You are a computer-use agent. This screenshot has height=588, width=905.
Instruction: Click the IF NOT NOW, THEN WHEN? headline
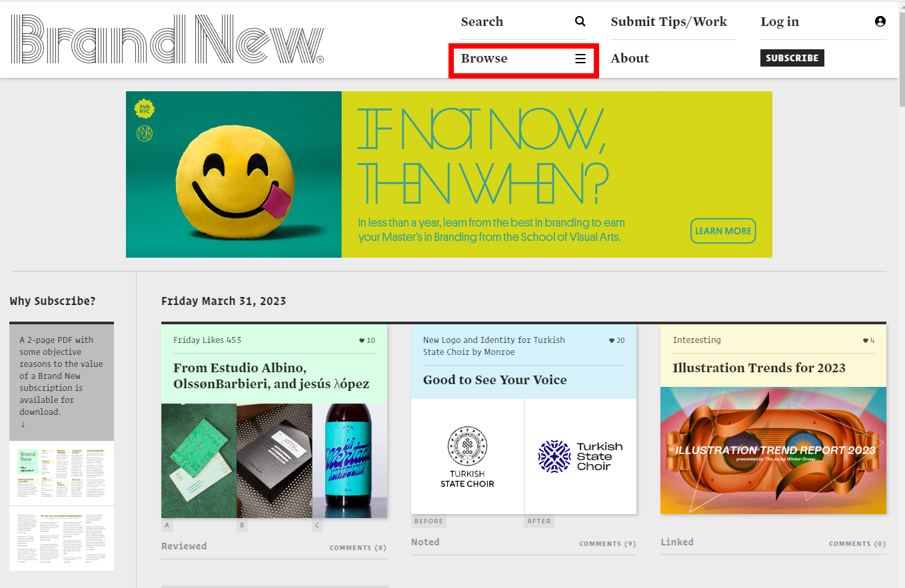coord(484,156)
